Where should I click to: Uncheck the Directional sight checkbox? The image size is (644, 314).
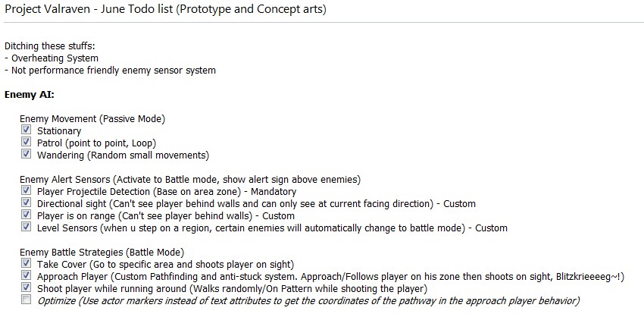tap(27, 203)
